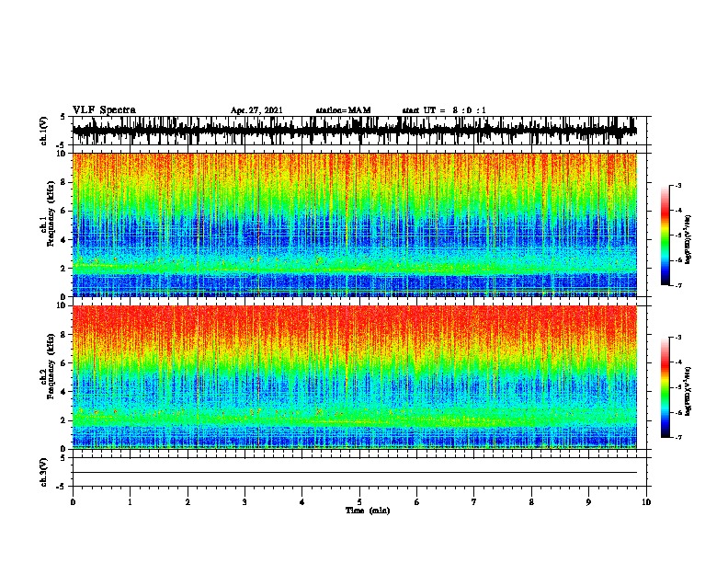
Task: Click the 'VLF Spectra' title text
Action: point(104,110)
